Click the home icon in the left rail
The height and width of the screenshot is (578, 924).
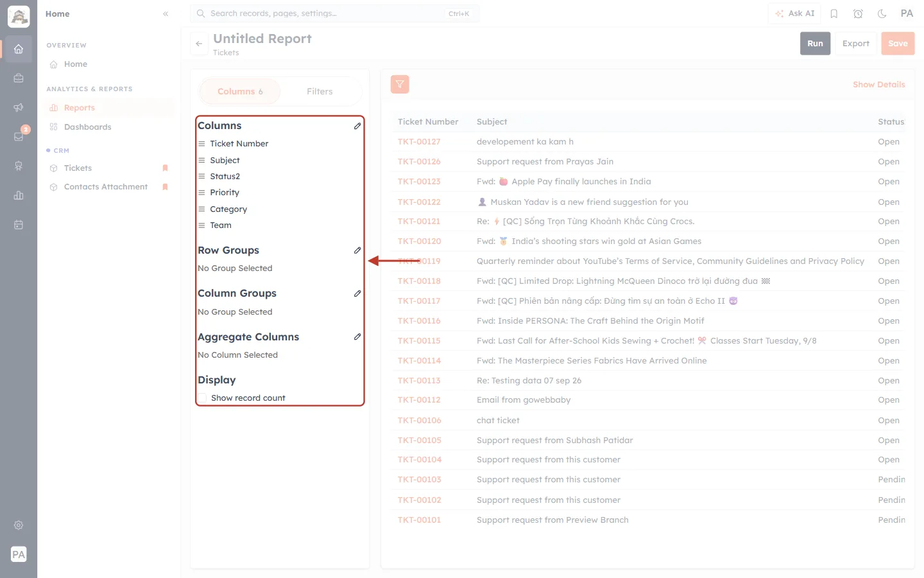[19, 49]
